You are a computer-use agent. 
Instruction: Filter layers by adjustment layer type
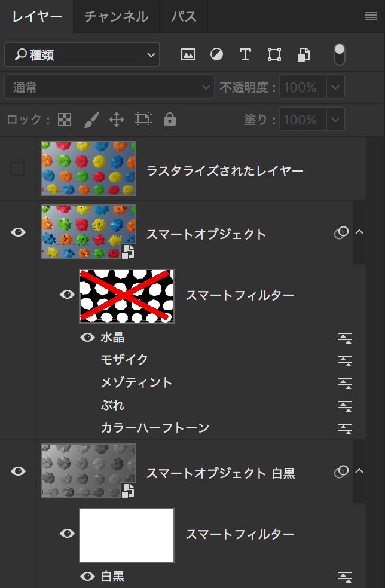(216, 55)
